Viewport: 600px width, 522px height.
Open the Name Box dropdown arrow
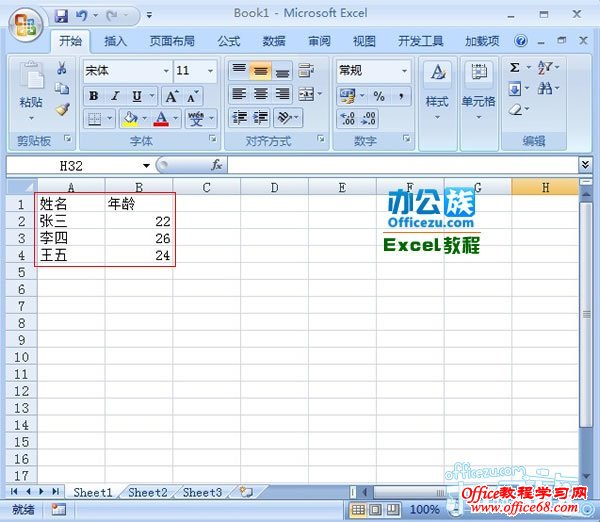(x=146, y=166)
